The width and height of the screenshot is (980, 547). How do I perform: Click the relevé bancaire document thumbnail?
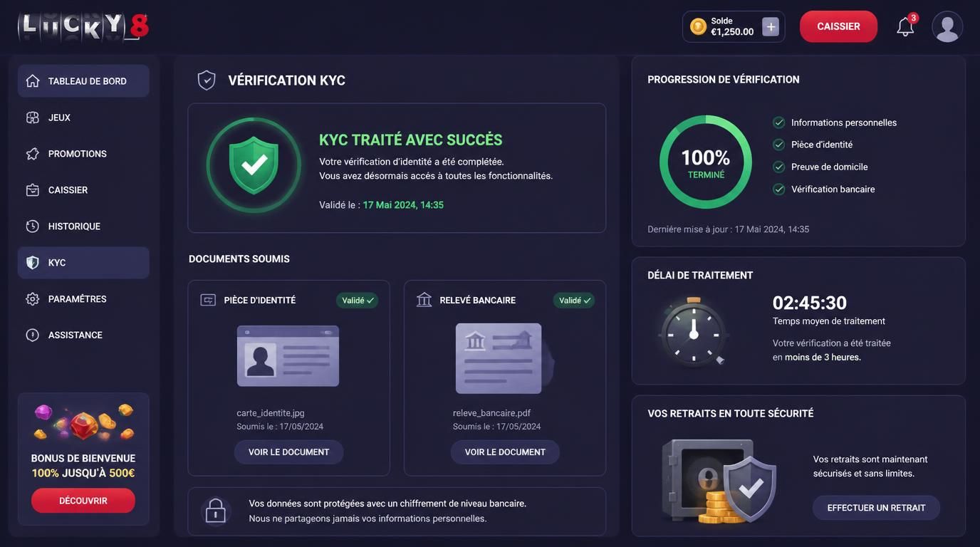[x=503, y=358]
